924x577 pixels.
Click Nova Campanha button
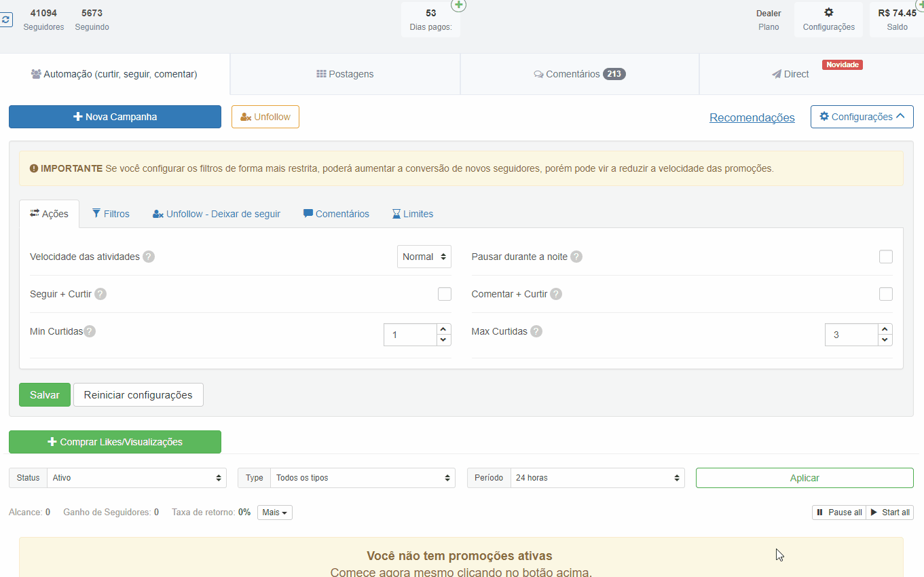pos(115,117)
